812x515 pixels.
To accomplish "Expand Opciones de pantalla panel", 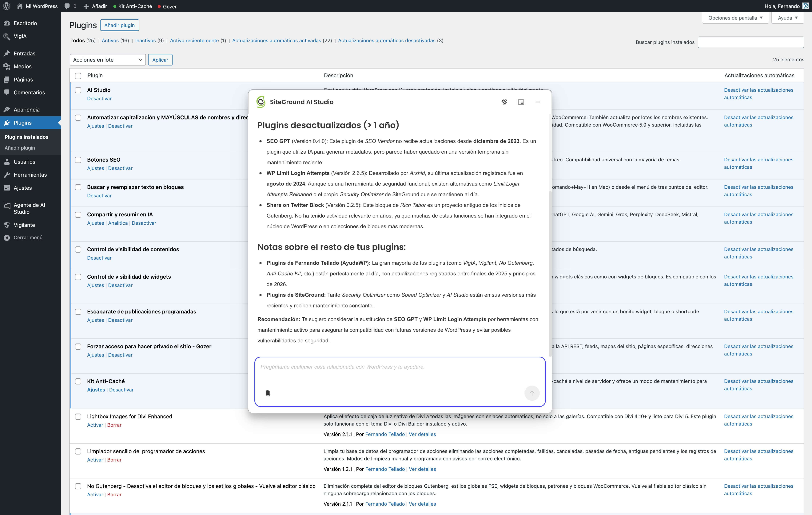I will click(x=735, y=18).
